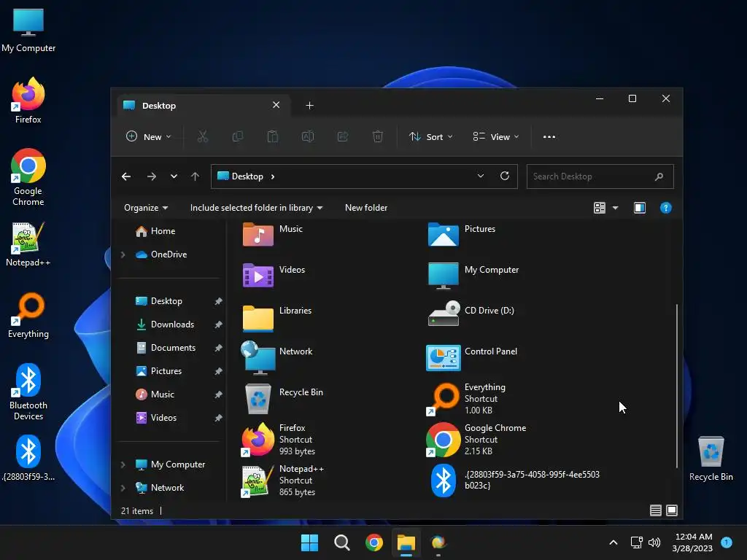Open taskbar Search magnifier
The width and height of the screenshot is (747, 560).
(341, 542)
